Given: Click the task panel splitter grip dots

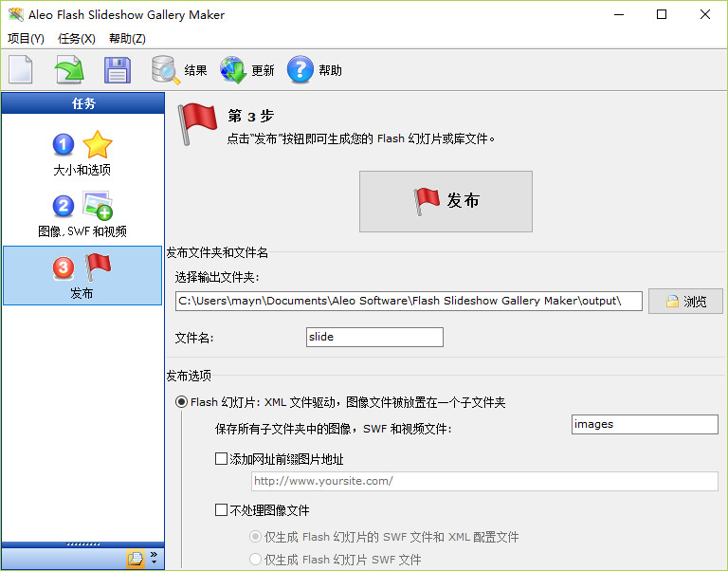Looking at the screenshot, I should [83, 544].
